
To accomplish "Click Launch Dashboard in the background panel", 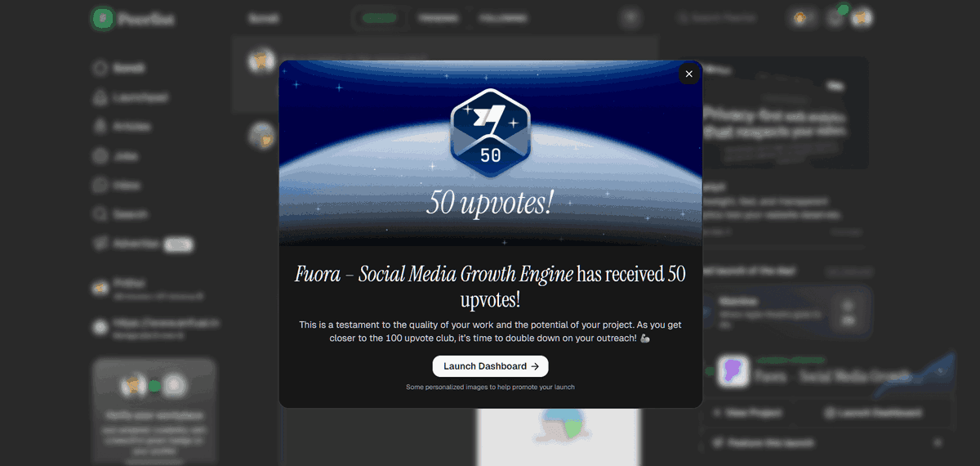I will tap(874, 414).
